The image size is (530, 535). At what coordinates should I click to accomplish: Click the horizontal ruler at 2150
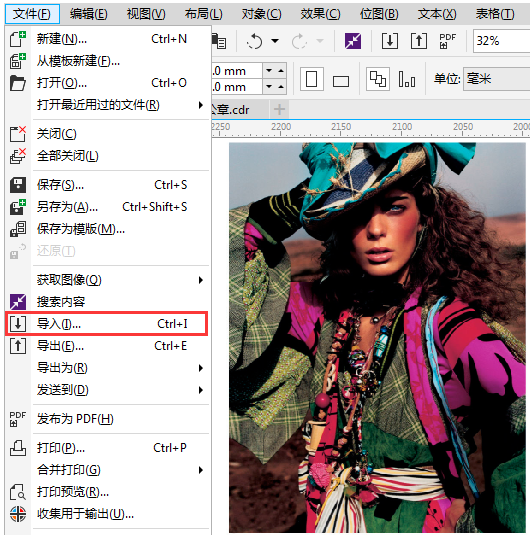pos(341,127)
